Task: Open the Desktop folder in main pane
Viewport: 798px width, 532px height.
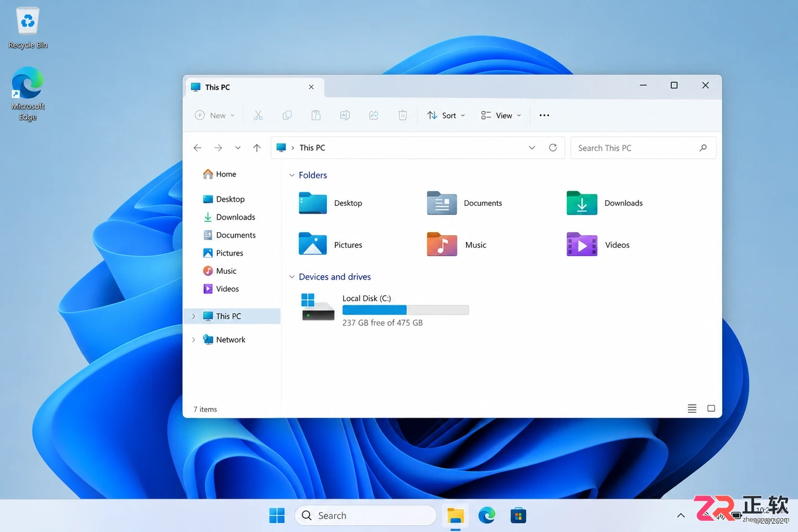Action: [331, 203]
